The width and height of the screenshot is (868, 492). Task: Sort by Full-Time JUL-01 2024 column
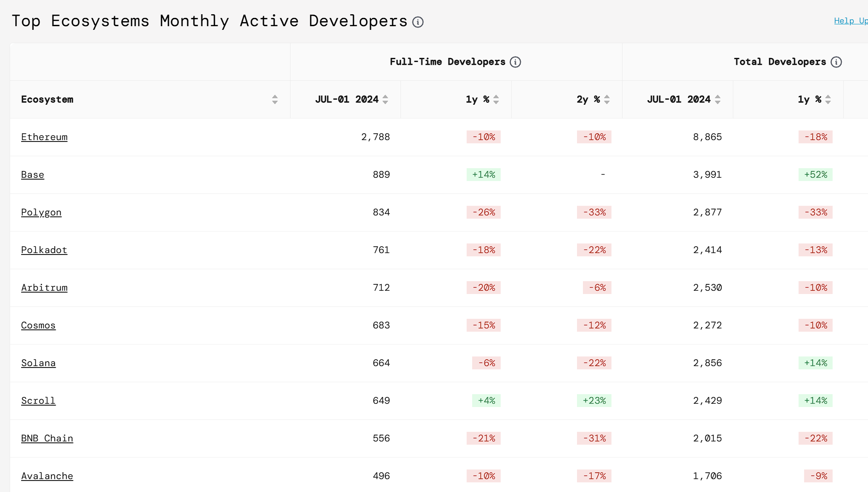(385, 100)
